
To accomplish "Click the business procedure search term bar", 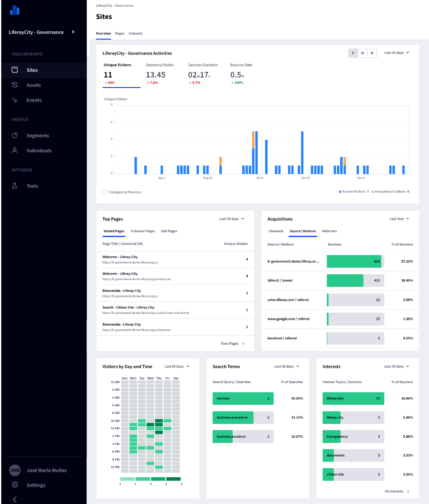I will pyautogui.click(x=243, y=417).
